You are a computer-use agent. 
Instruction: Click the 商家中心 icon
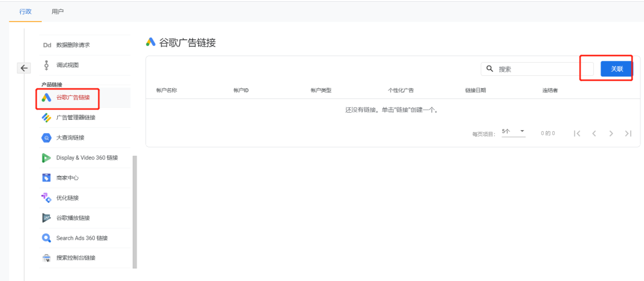coord(47,178)
